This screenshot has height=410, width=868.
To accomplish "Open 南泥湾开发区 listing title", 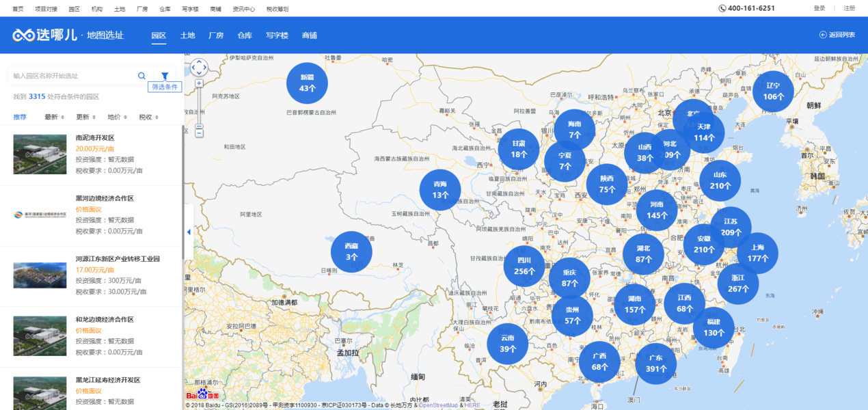I will point(95,137).
